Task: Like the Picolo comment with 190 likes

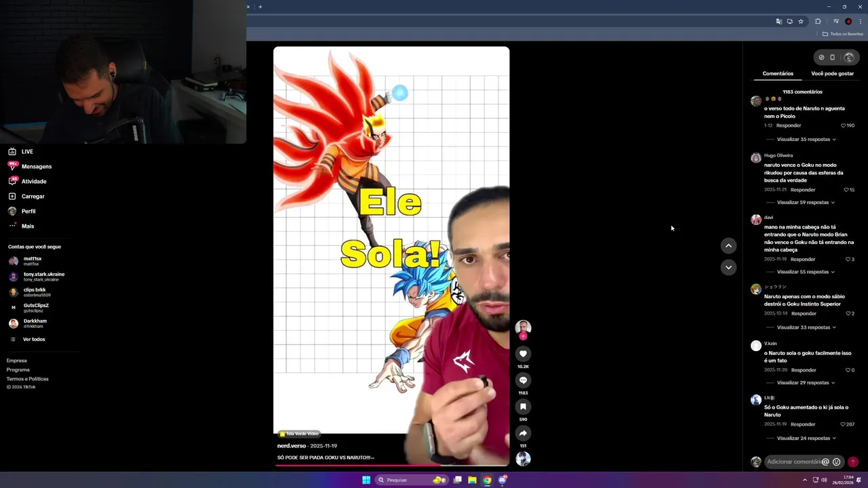Action: 844,125
